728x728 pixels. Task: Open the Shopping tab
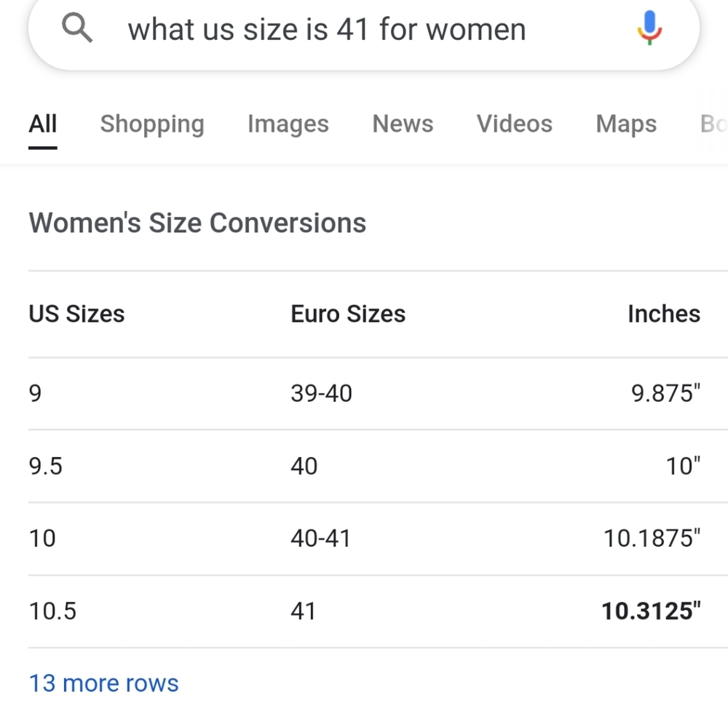point(152,124)
